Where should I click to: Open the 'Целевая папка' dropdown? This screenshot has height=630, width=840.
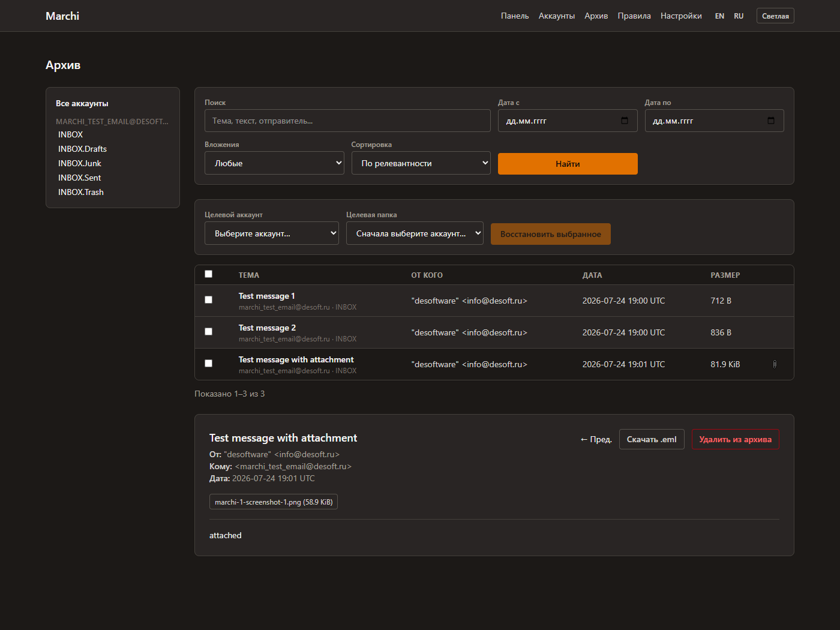click(415, 233)
